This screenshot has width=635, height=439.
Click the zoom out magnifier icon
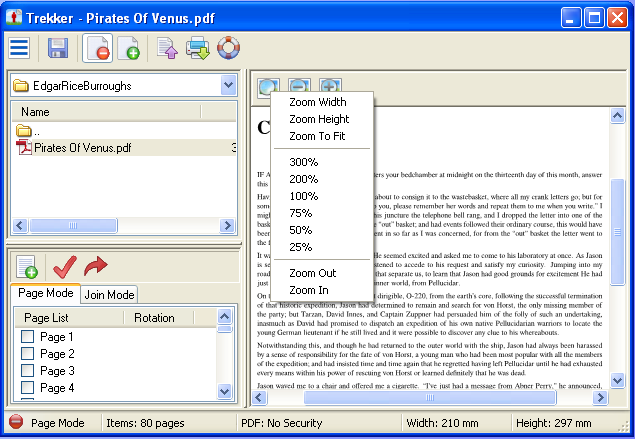[300, 85]
